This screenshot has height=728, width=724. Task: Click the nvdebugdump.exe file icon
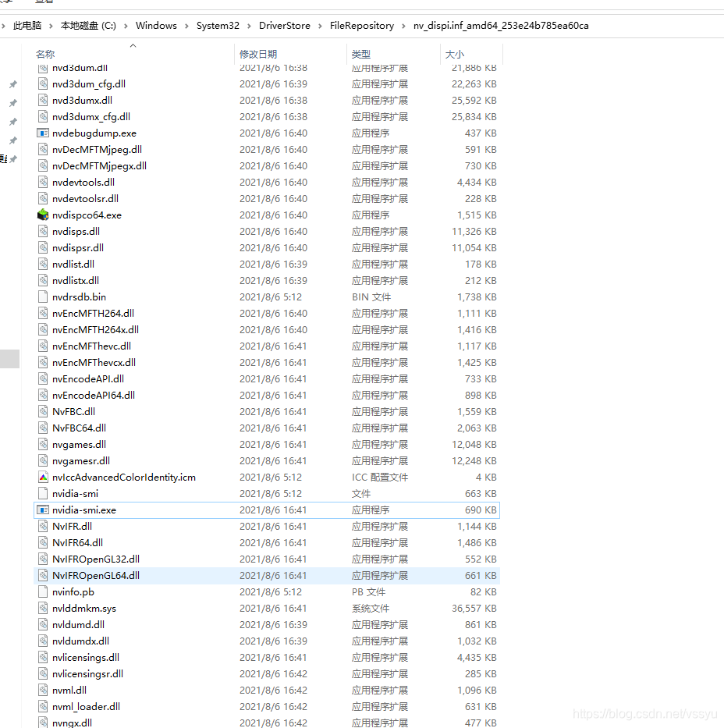point(43,133)
